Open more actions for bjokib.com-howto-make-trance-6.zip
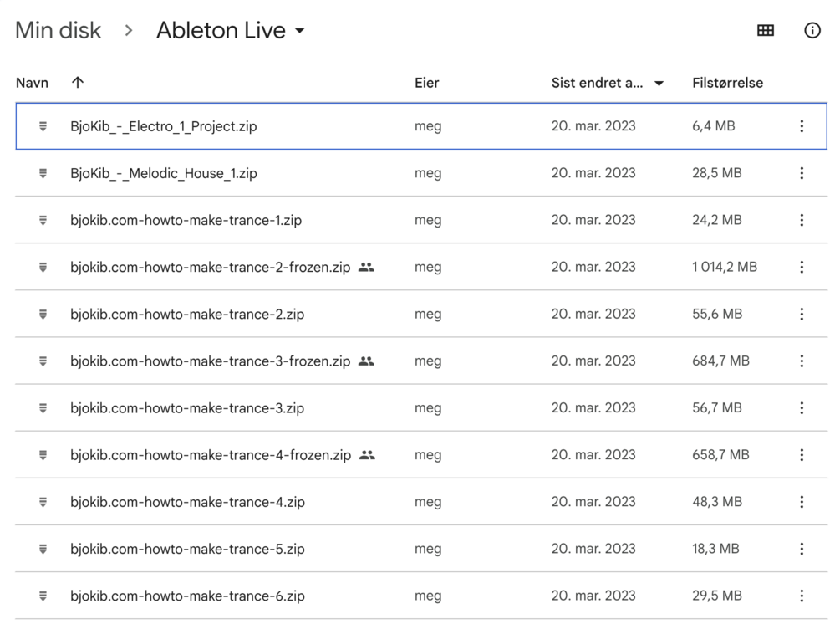 (x=802, y=596)
